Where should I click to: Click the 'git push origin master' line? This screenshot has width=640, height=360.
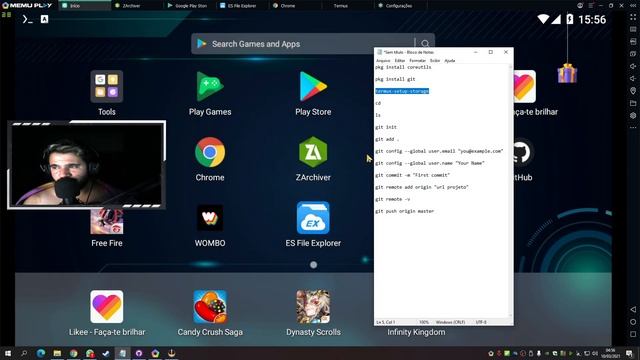(404, 211)
